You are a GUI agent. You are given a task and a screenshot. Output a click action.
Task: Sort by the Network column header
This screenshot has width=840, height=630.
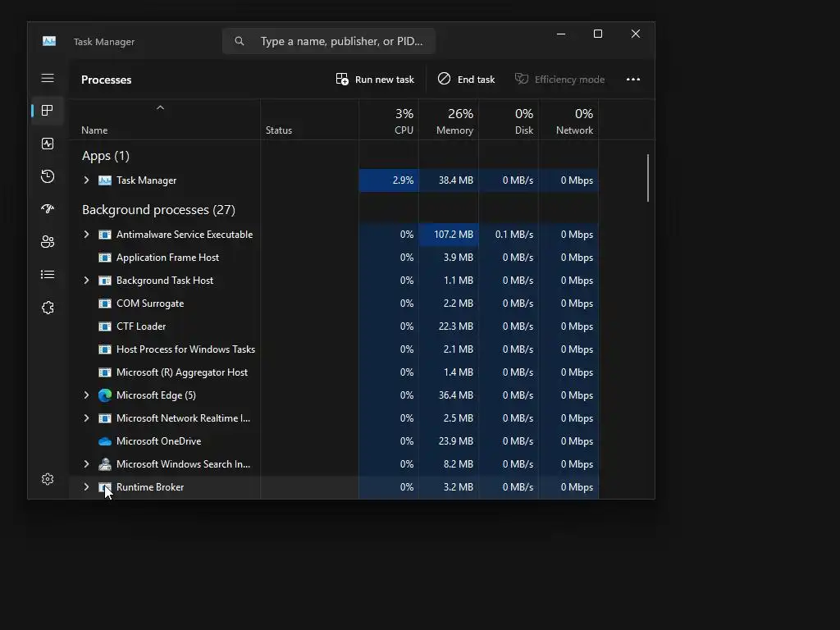pos(569,120)
